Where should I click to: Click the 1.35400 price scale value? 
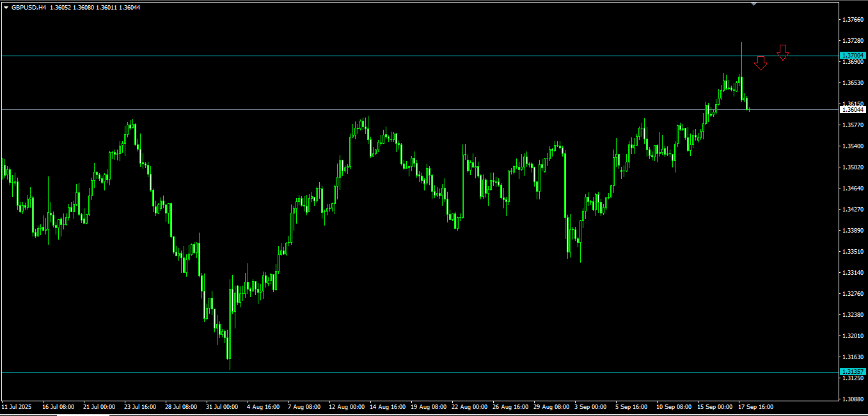tap(854, 146)
